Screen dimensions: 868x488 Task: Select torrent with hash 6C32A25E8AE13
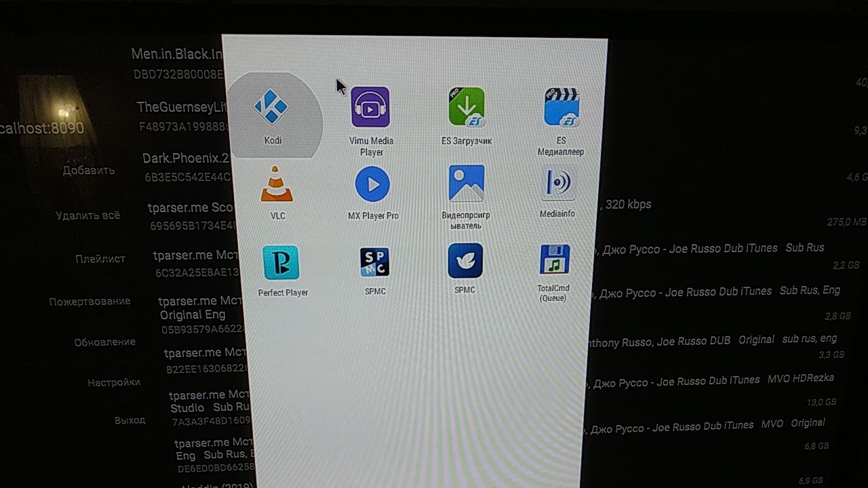(x=196, y=264)
